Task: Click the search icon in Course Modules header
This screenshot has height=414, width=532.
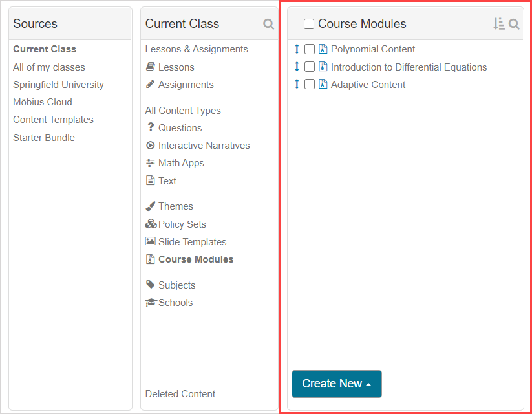Action: [514, 24]
